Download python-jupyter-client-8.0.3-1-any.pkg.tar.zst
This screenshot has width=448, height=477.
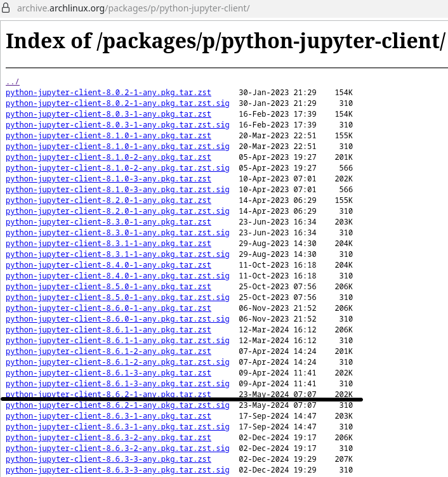tap(109, 114)
